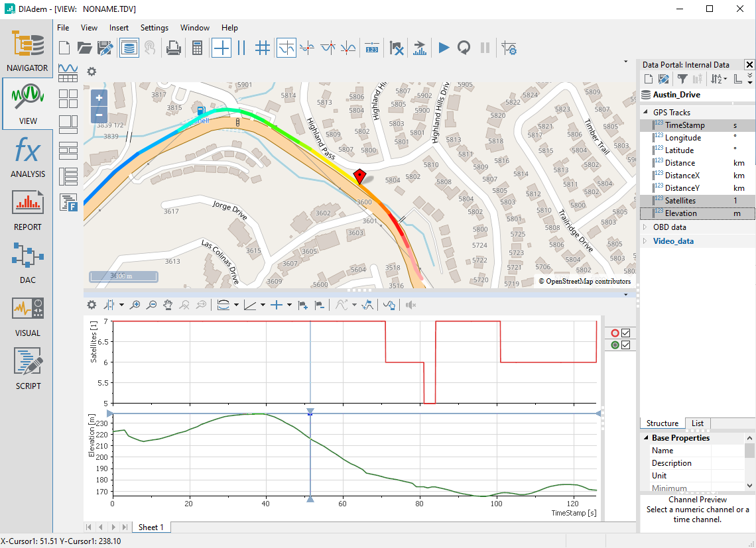Image resolution: width=756 pixels, height=548 pixels.
Task: Expand the OBD data group
Action: [645, 227]
